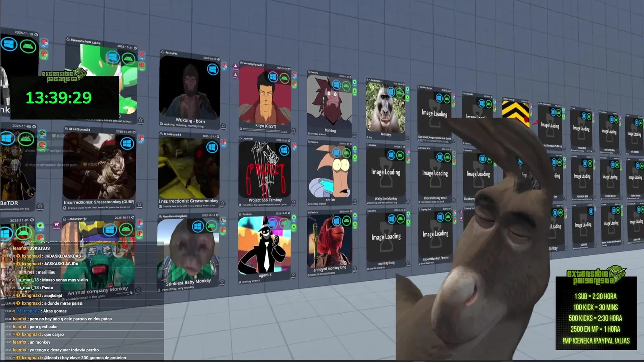Click Windows platform icon on Kiryu (GGST) card

pos(273,77)
